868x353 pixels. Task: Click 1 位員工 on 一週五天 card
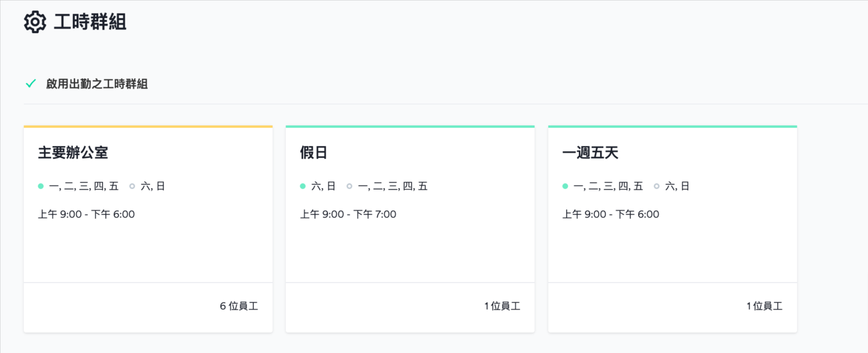coord(764,306)
